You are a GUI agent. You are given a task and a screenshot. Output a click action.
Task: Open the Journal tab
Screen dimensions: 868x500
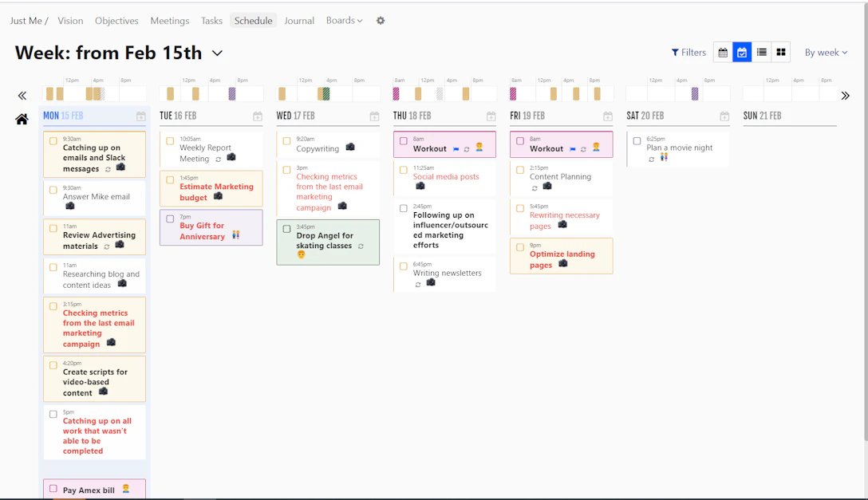[x=299, y=21]
